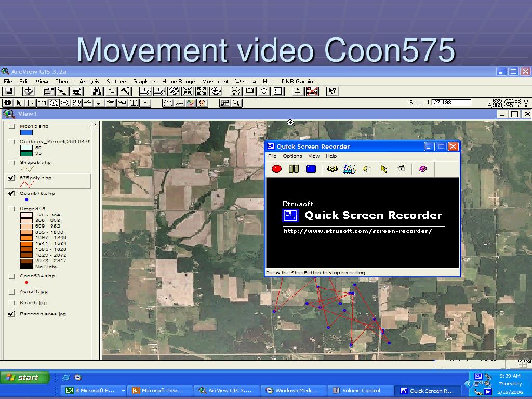Click the Internet Explorer quick launch icon
532x399 pixels.
(x=65, y=378)
